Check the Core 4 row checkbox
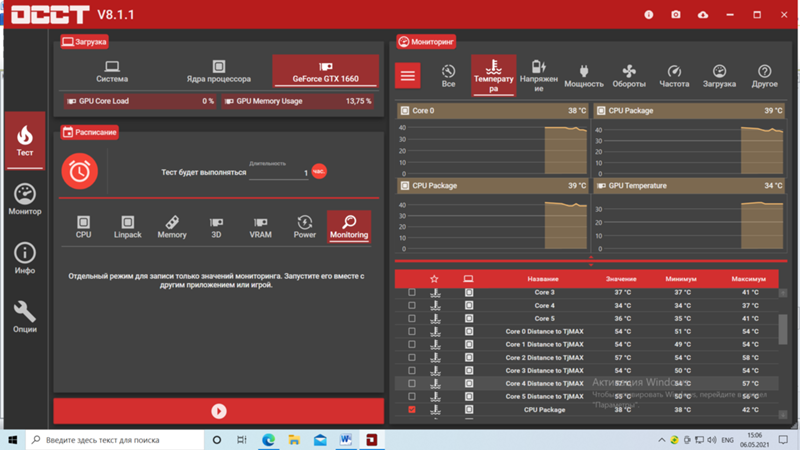This screenshot has height=450, width=800. [x=412, y=306]
